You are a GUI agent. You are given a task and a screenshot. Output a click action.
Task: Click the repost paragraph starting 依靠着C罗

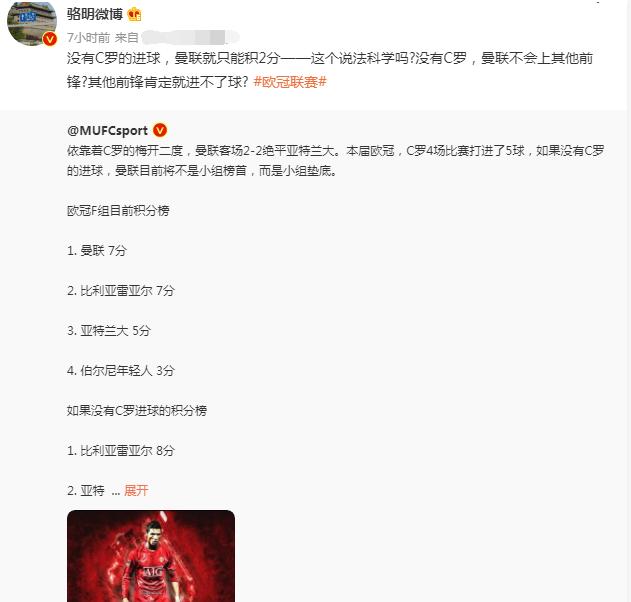[336, 161]
